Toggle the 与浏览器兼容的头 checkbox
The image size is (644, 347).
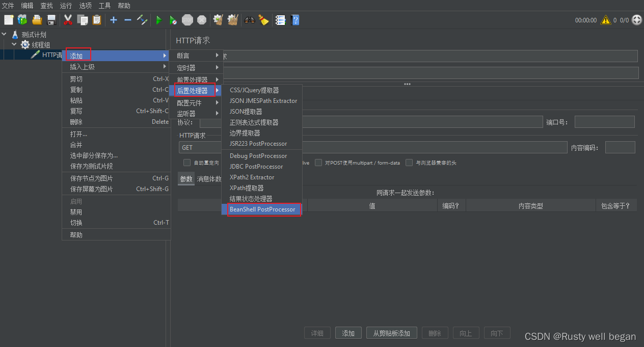[x=409, y=163]
